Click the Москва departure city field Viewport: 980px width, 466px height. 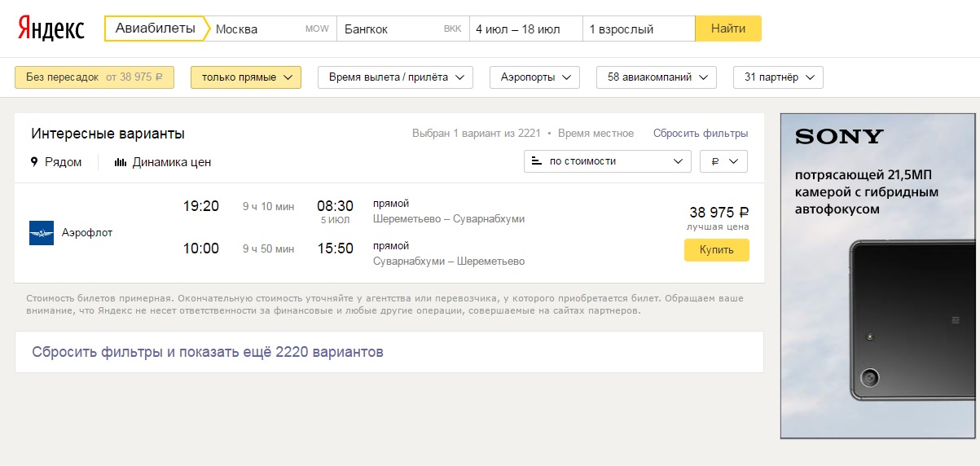click(x=257, y=29)
